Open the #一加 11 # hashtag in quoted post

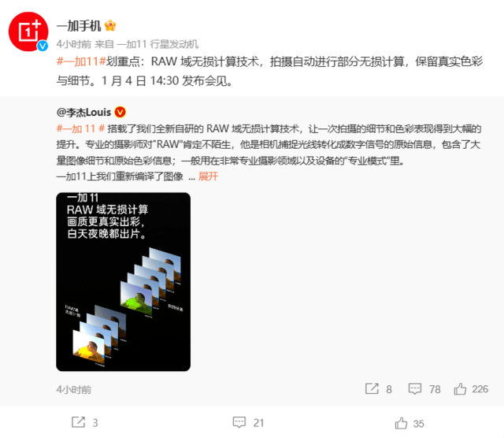pyautogui.click(x=80, y=128)
